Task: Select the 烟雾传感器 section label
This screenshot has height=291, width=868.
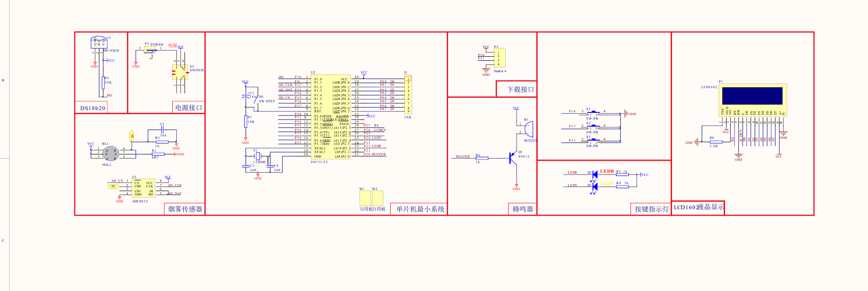Action: point(185,209)
